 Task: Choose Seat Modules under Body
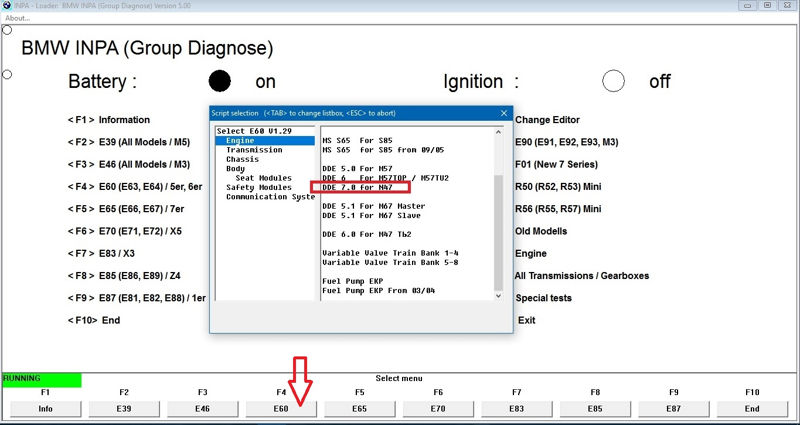(264, 178)
